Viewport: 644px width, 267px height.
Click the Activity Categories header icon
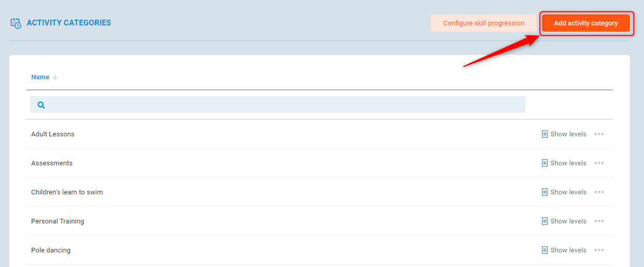coord(16,23)
